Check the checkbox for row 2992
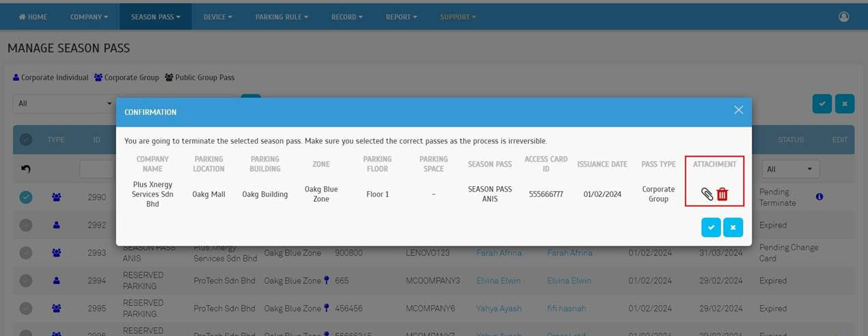The width and height of the screenshot is (868, 336). pyautogui.click(x=26, y=225)
